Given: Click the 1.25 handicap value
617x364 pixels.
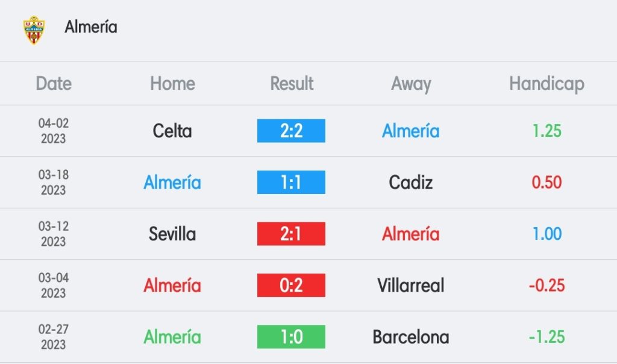Looking at the screenshot, I should tap(547, 131).
